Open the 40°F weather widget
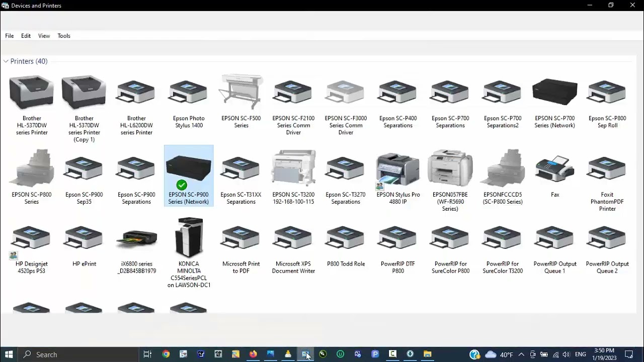This screenshot has width=644, height=362. coord(499,354)
